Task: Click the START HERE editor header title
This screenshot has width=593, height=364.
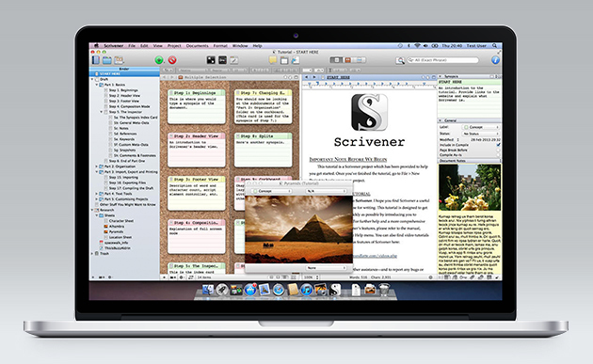Action: pyautogui.click(x=338, y=77)
